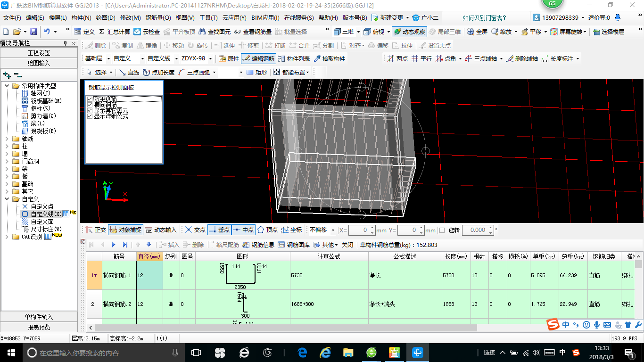Toggle 顶点 vertex snap

267,230
